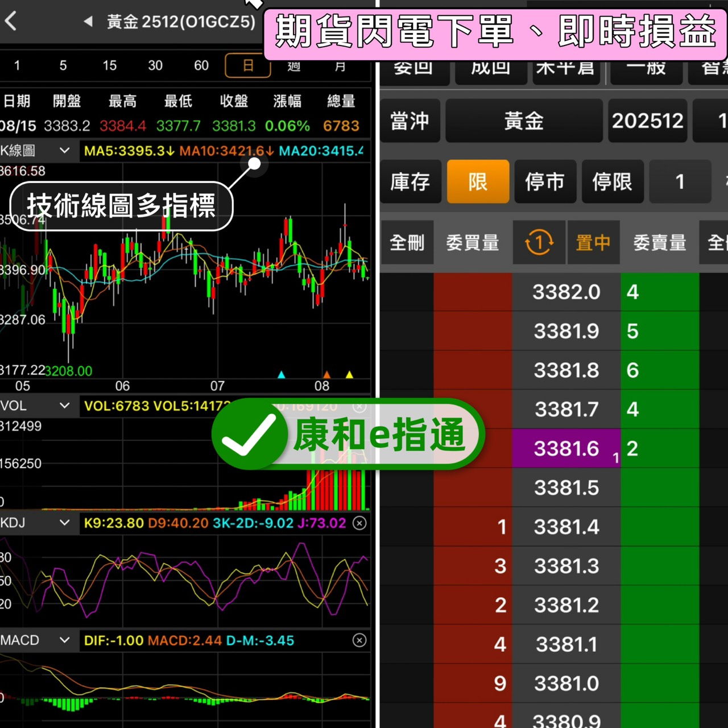Tap the 置中 center price button
Image resolution: width=728 pixels, height=728 pixels.
[593, 243]
